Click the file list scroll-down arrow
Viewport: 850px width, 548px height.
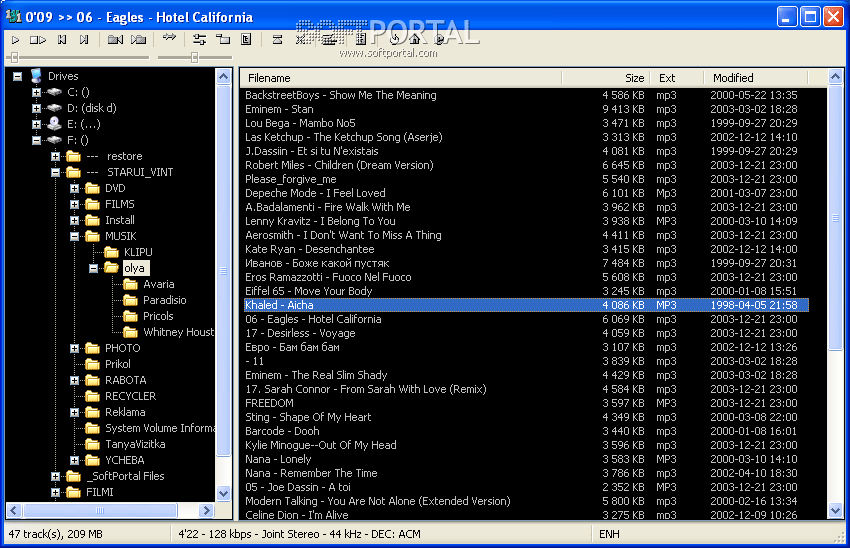pyautogui.click(x=835, y=510)
